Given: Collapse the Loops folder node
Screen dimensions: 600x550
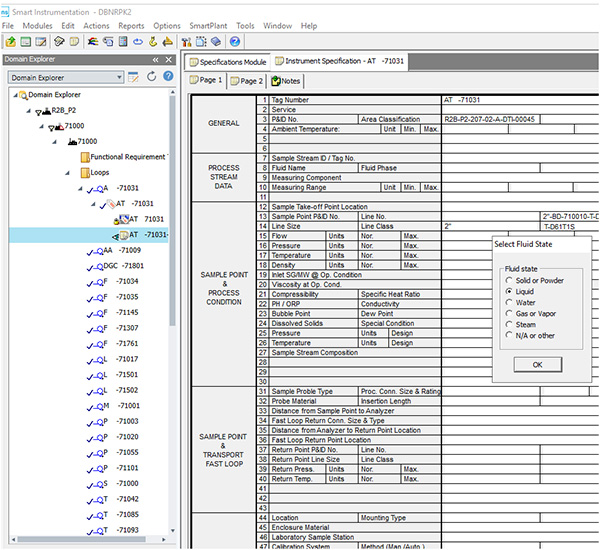Looking at the screenshot, I should click(68, 173).
